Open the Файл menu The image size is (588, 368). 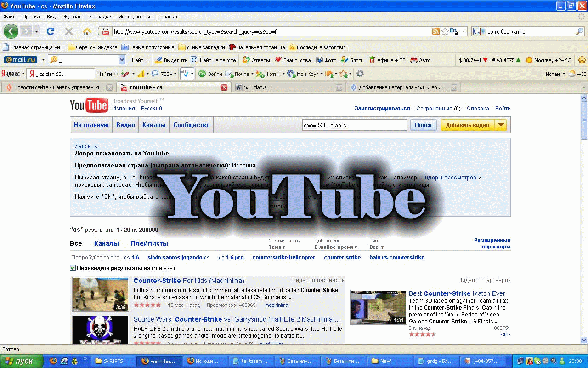click(x=9, y=17)
